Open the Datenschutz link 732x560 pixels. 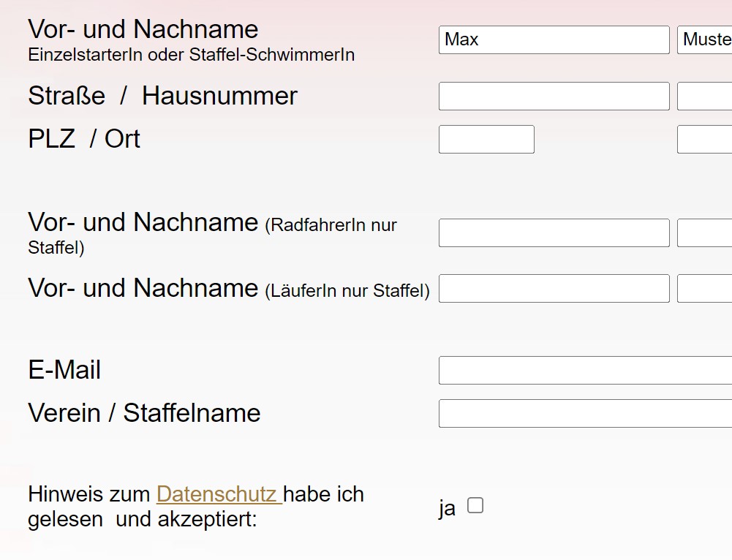(216, 494)
